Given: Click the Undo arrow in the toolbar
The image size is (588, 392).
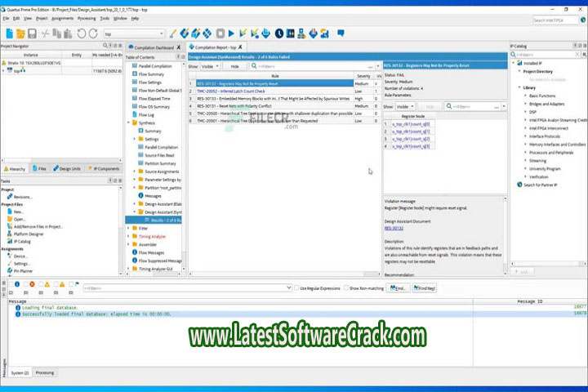Looking at the screenshot, I should point(82,33).
